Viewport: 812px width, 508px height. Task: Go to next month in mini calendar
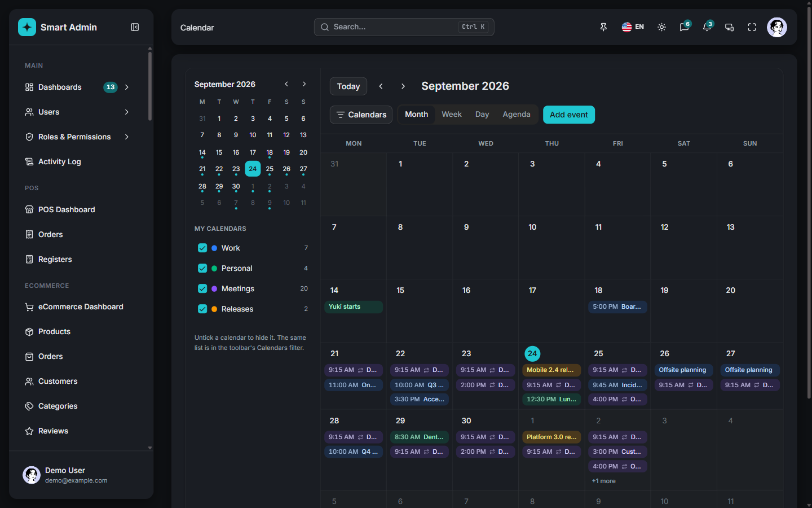click(x=304, y=84)
